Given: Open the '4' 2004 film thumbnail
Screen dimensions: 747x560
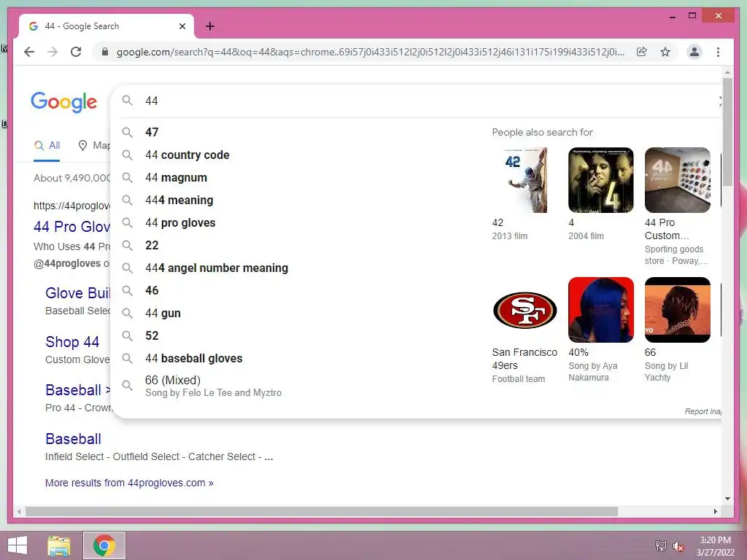Looking at the screenshot, I should [601, 180].
